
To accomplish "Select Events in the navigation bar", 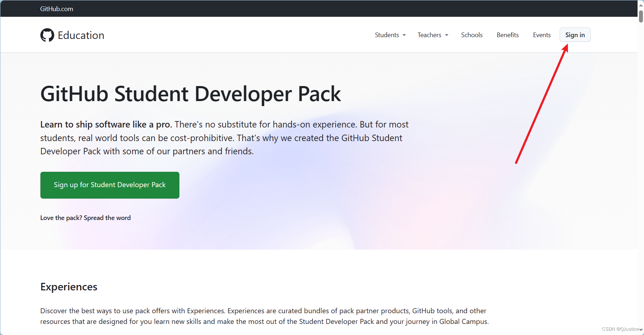I will pyautogui.click(x=541, y=35).
